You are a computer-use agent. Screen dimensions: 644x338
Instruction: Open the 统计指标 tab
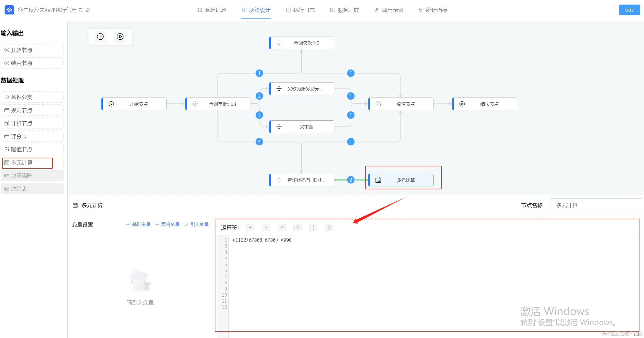tap(433, 10)
